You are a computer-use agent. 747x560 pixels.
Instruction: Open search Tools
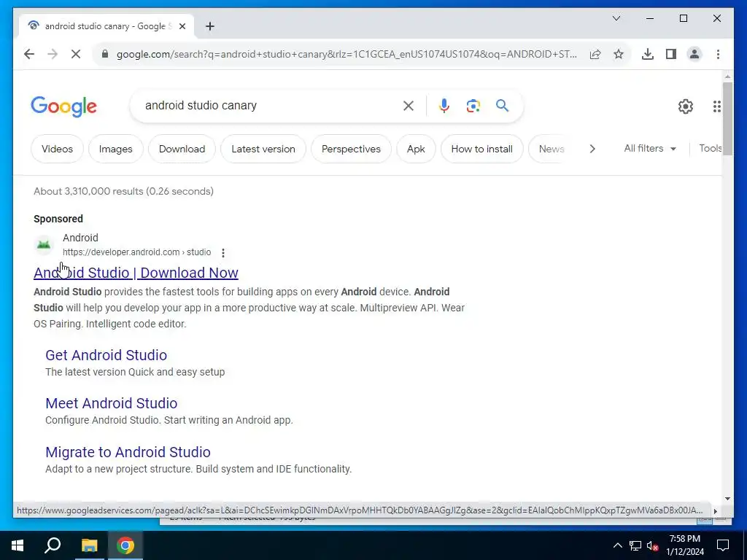[x=711, y=149]
